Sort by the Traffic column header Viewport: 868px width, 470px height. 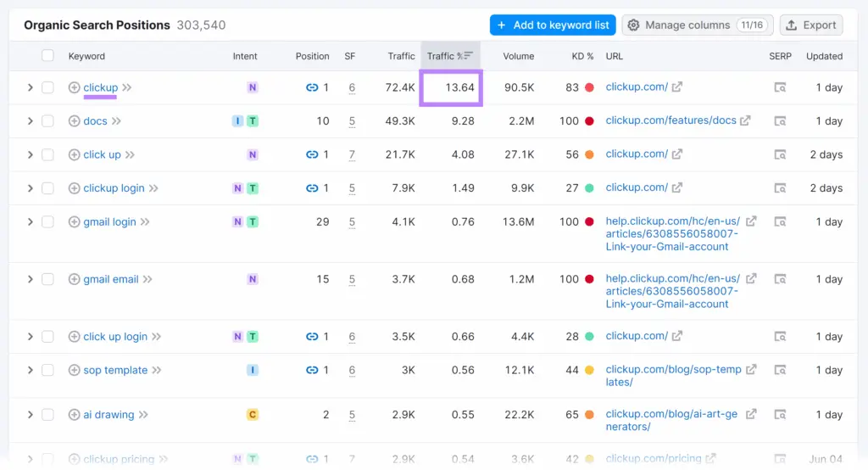click(401, 56)
